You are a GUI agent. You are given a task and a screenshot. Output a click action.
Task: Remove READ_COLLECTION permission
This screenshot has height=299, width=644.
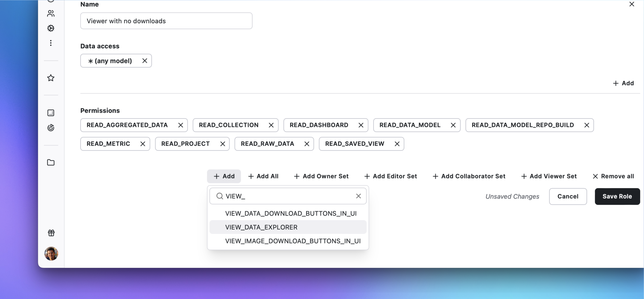[271, 125]
